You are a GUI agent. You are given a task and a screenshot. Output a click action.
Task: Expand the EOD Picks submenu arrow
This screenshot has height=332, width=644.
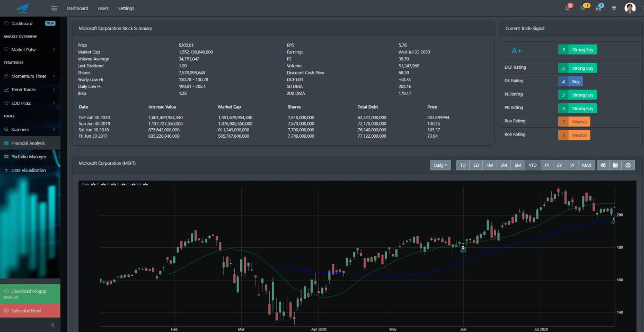pyautogui.click(x=55, y=103)
